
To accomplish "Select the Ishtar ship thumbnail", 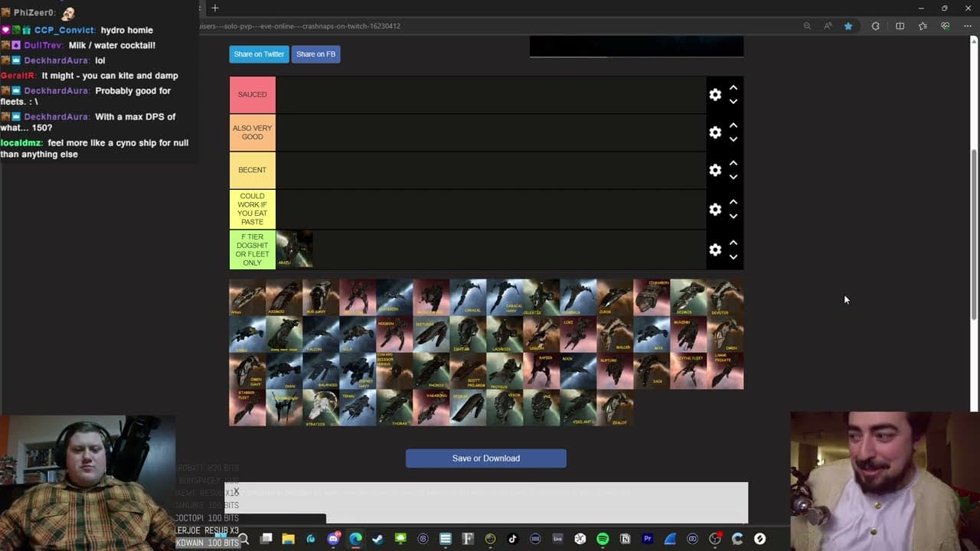I will 469,334.
